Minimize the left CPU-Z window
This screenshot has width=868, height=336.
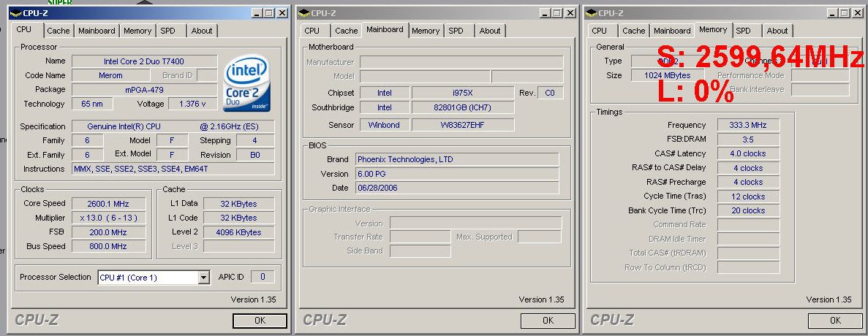(x=256, y=13)
